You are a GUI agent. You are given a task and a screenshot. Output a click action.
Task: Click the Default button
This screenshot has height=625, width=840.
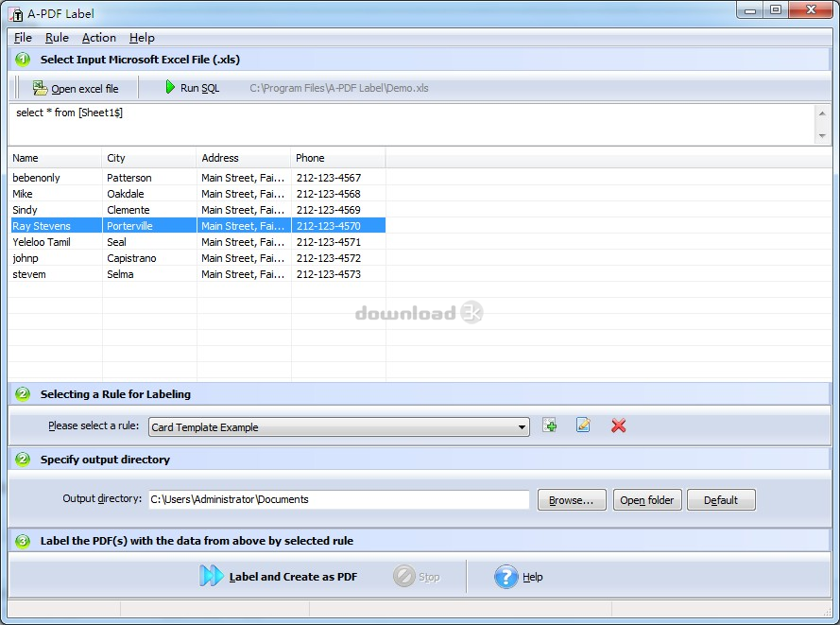(x=721, y=499)
